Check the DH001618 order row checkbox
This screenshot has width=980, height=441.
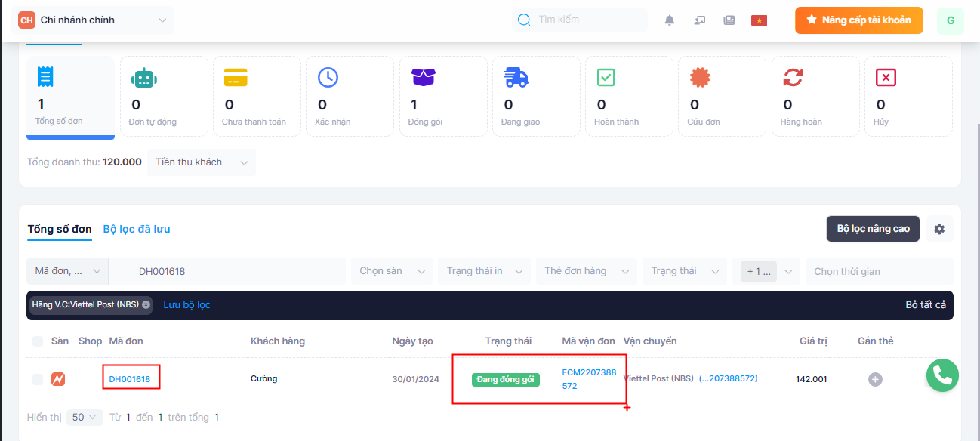coord(38,379)
